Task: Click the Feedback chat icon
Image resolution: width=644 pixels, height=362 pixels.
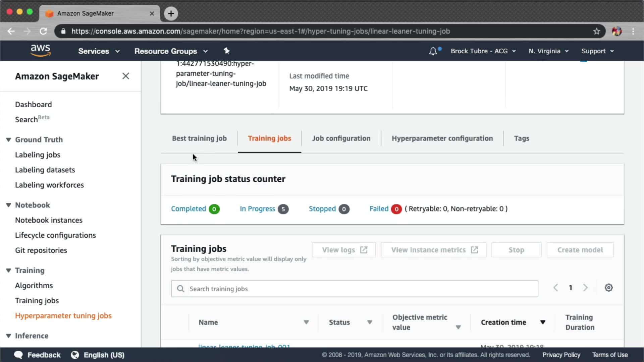Action: point(18,355)
